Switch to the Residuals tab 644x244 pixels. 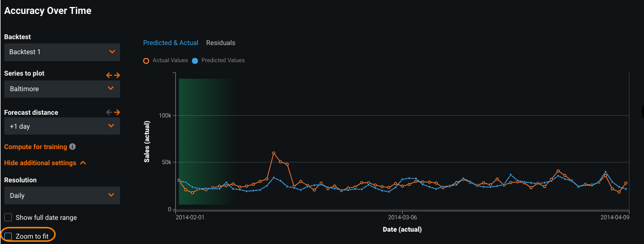point(220,43)
